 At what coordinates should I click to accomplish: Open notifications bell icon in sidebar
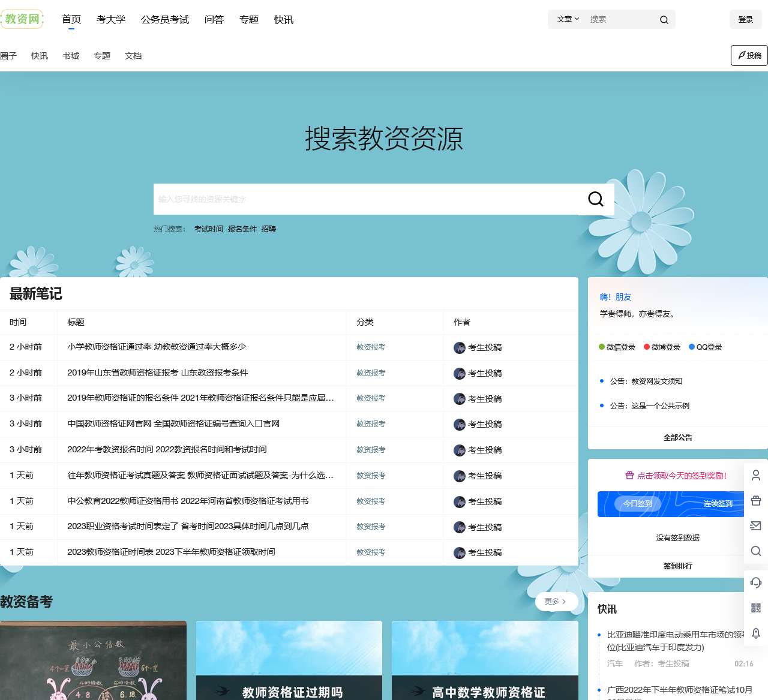(756, 633)
